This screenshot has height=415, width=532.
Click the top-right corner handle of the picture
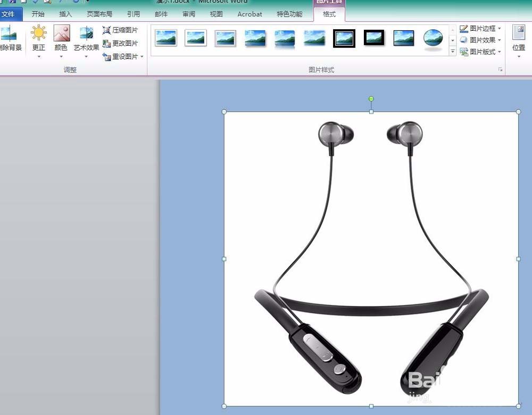click(518, 112)
